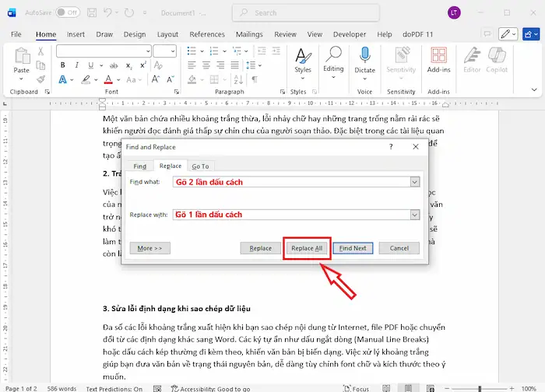Viewport: 545px width, 392px height.
Task: Expand the Find what dropdown arrow
Action: click(414, 182)
